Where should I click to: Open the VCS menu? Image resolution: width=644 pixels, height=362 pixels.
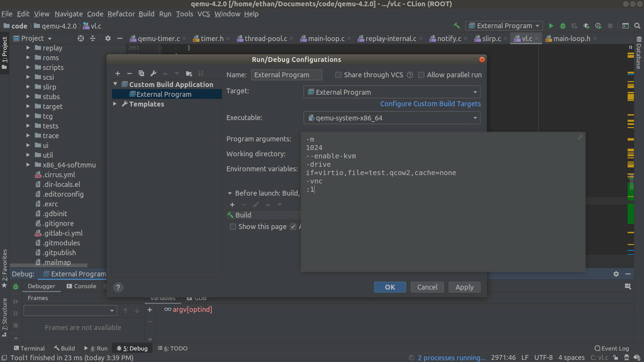coord(204,14)
